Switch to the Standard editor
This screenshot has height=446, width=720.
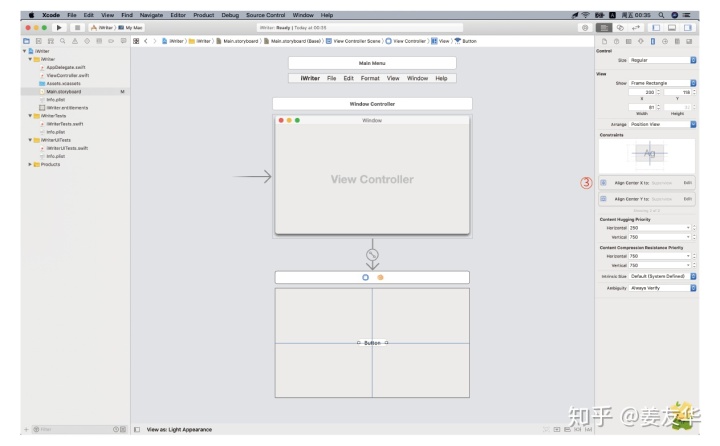tap(604, 28)
